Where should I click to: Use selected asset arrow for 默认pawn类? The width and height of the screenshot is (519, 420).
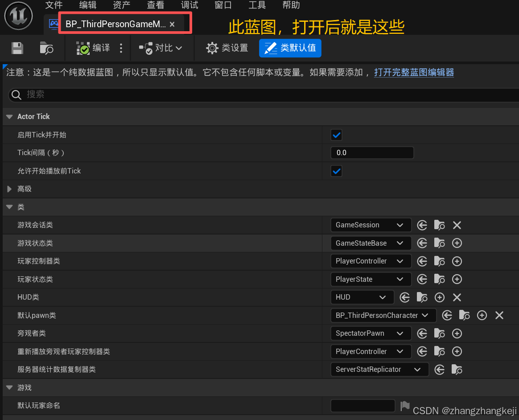(447, 315)
